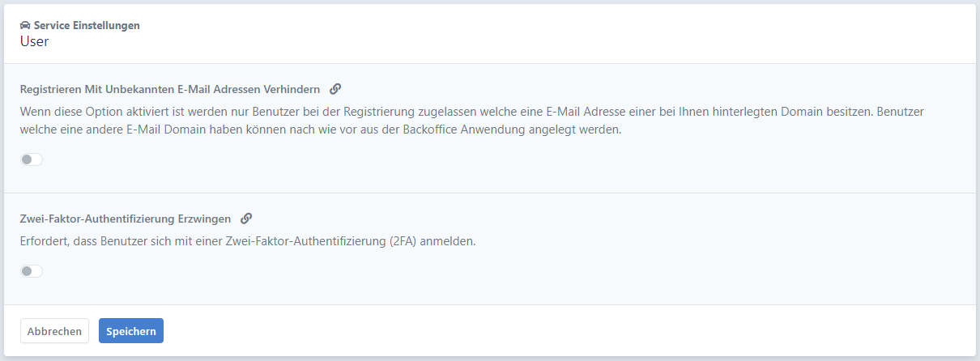This screenshot has height=361, width=980.
Task: Click link icon beside Zwei-Faktor-Authentifizierung Erzwingen
Action: pyautogui.click(x=246, y=219)
